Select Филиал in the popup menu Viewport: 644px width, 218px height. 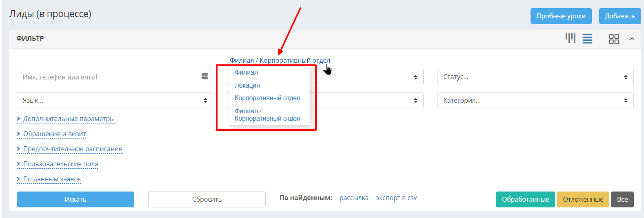(x=246, y=72)
